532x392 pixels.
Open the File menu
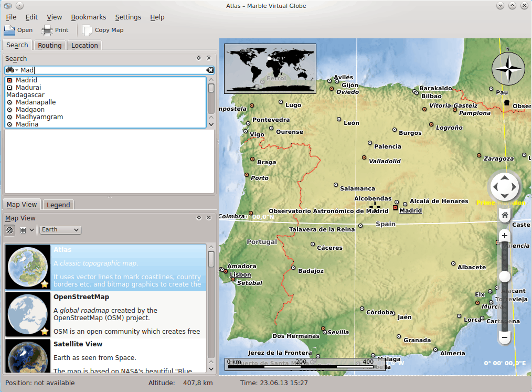point(11,17)
